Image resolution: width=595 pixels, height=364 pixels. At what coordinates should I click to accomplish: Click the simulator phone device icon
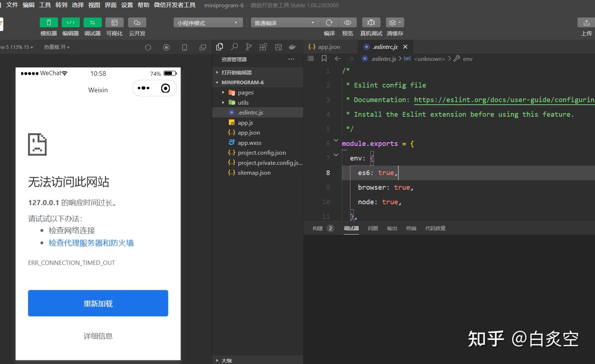(185, 47)
